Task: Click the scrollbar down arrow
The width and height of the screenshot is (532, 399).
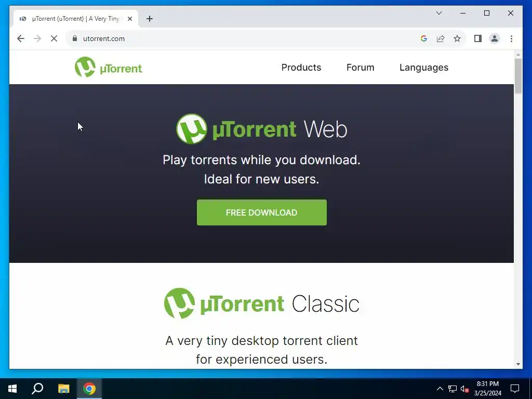Action: (518, 364)
